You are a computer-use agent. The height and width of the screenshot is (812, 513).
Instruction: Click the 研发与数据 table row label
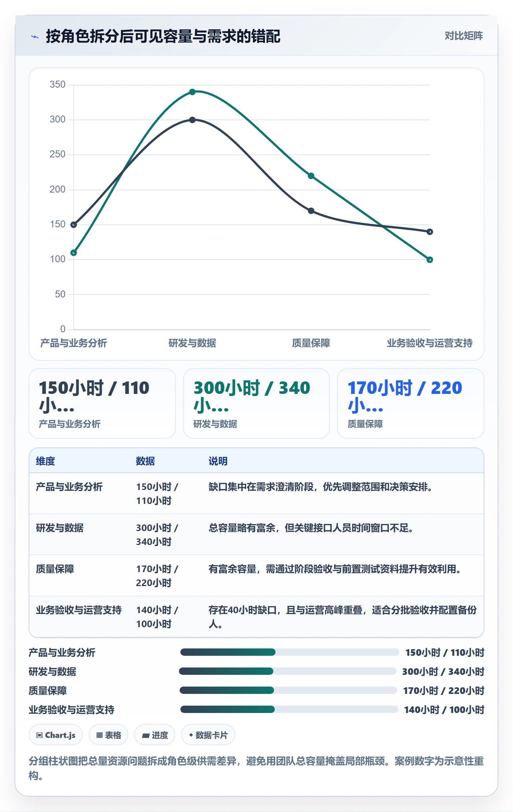pyautogui.click(x=60, y=528)
